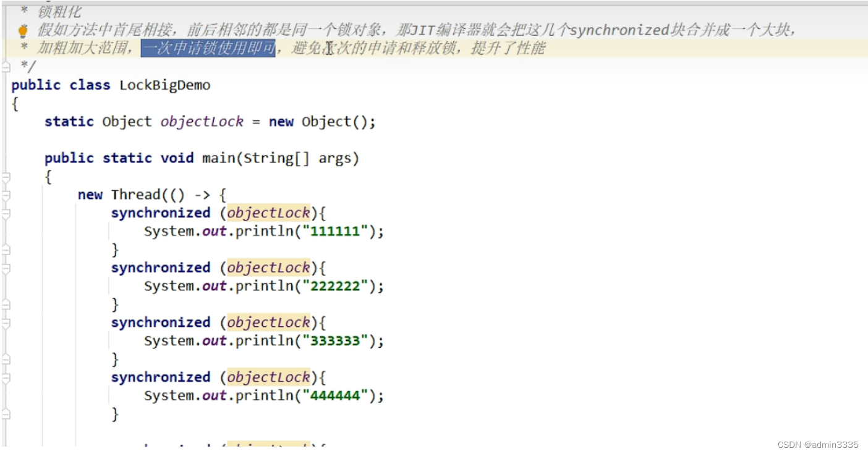Click 'Thread' in the 'new Thread' line

click(136, 195)
